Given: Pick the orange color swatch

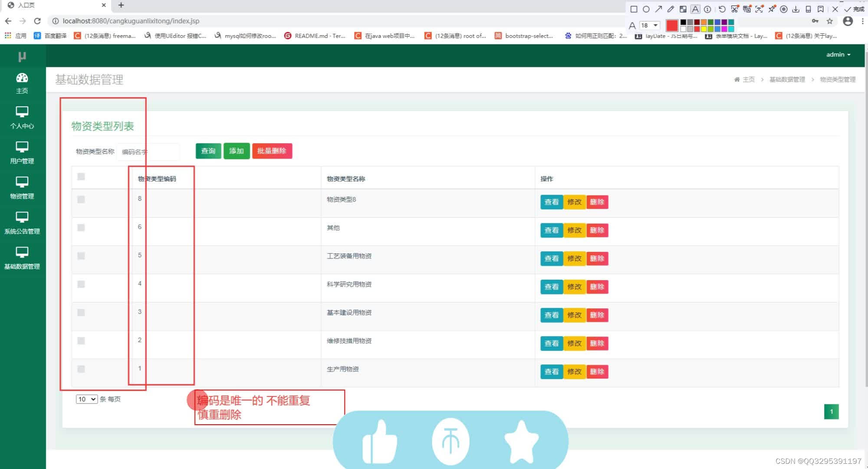Looking at the screenshot, I should pos(704,22).
